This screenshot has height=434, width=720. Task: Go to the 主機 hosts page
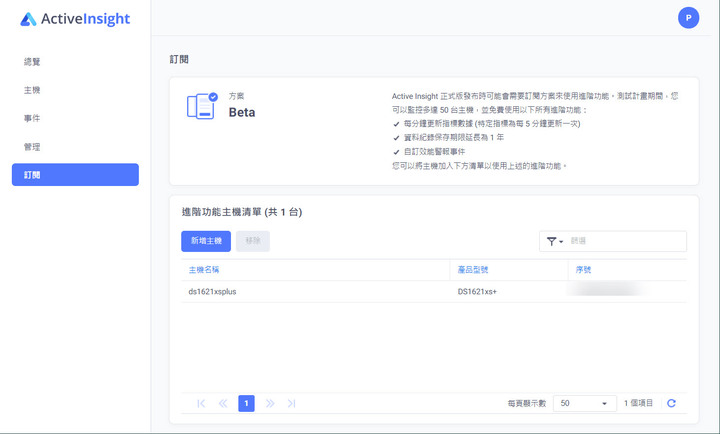(x=32, y=90)
